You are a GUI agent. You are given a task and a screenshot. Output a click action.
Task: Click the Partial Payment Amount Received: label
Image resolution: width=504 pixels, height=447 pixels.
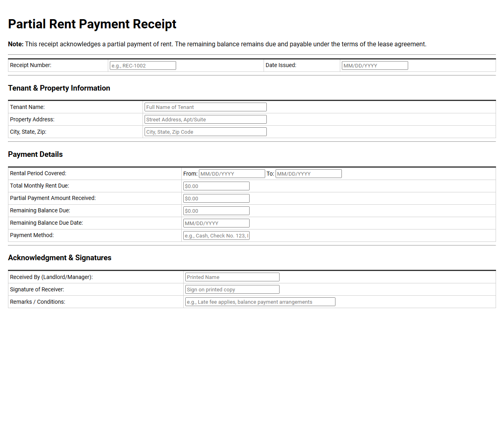(x=53, y=198)
